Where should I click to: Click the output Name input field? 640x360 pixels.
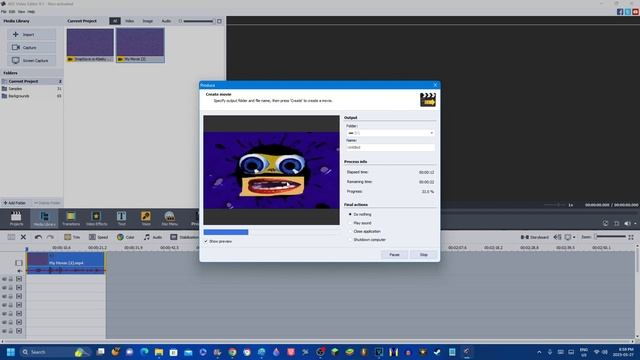pyautogui.click(x=391, y=147)
